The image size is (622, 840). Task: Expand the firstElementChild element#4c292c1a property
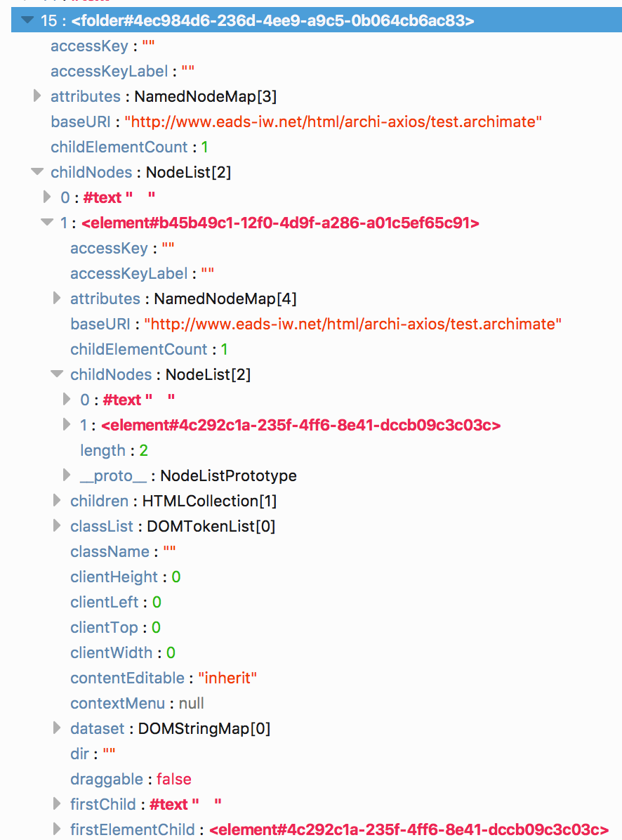(x=56, y=829)
